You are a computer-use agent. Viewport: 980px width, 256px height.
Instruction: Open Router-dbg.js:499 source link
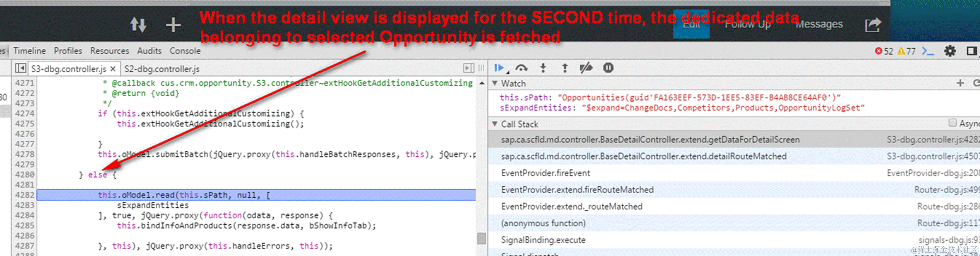tap(947, 190)
